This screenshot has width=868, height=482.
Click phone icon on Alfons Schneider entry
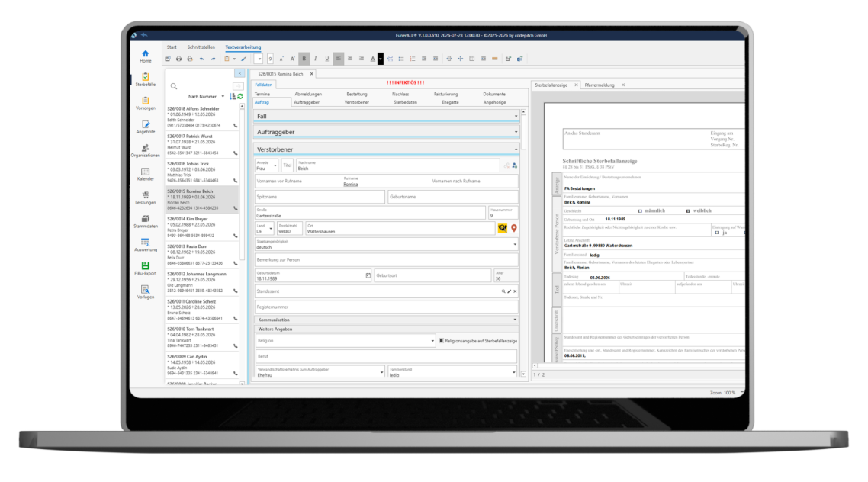pos(235,126)
